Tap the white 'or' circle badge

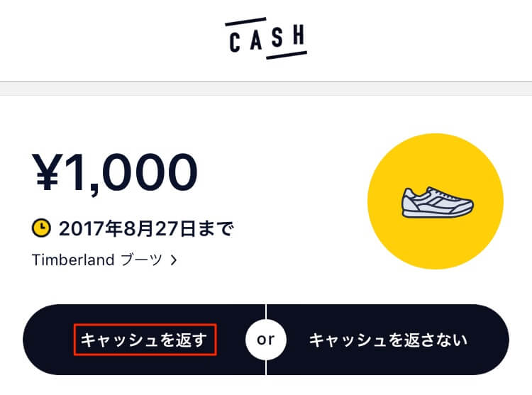266,340
